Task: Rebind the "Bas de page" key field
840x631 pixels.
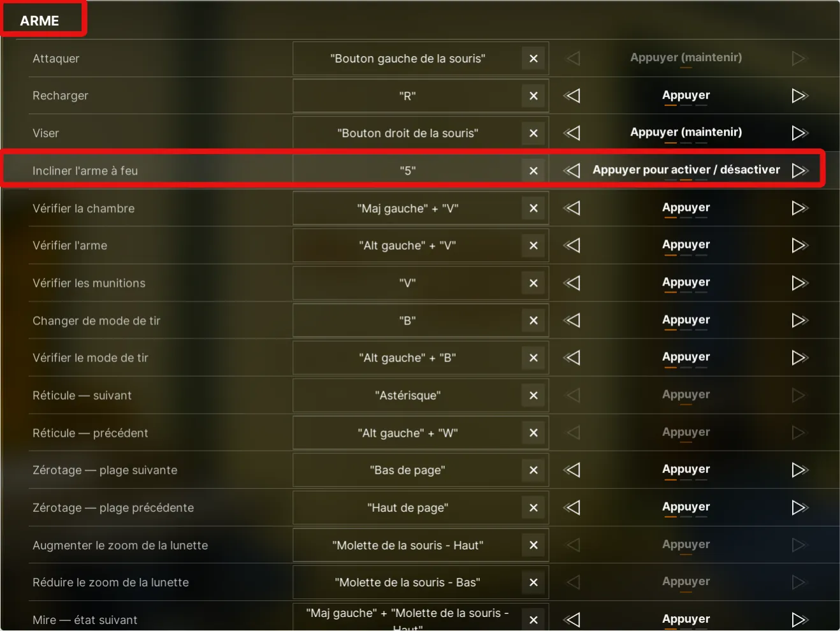Action: (408, 470)
